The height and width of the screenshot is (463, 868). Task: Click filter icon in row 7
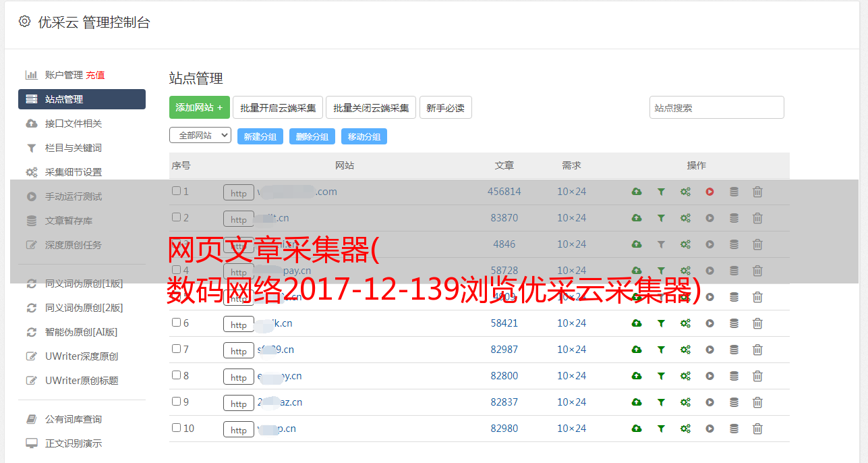click(661, 350)
